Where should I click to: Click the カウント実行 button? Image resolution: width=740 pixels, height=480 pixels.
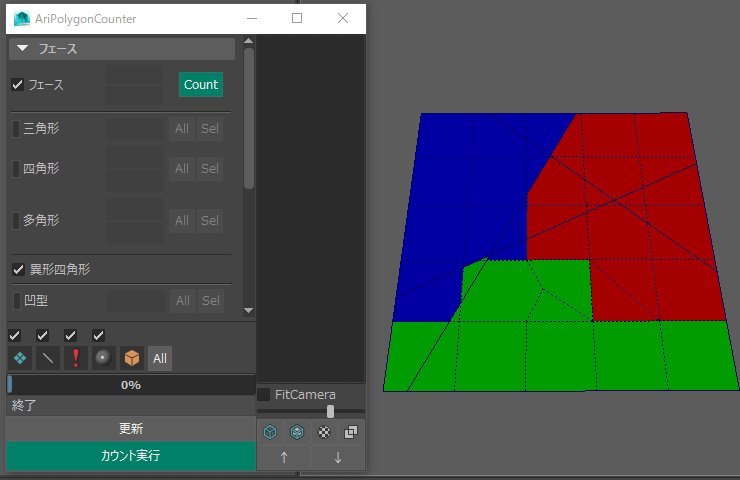pyautogui.click(x=131, y=455)
